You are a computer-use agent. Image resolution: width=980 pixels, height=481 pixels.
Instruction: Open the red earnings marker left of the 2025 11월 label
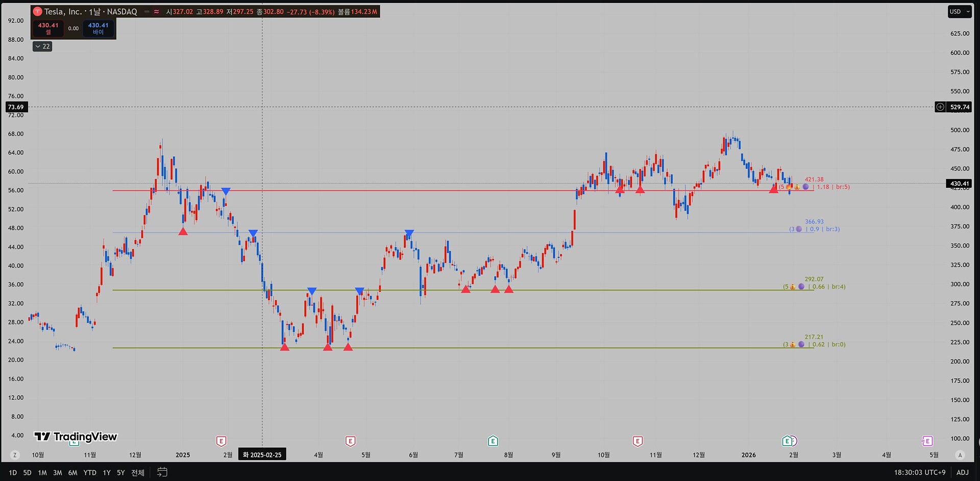coord(638,441)
